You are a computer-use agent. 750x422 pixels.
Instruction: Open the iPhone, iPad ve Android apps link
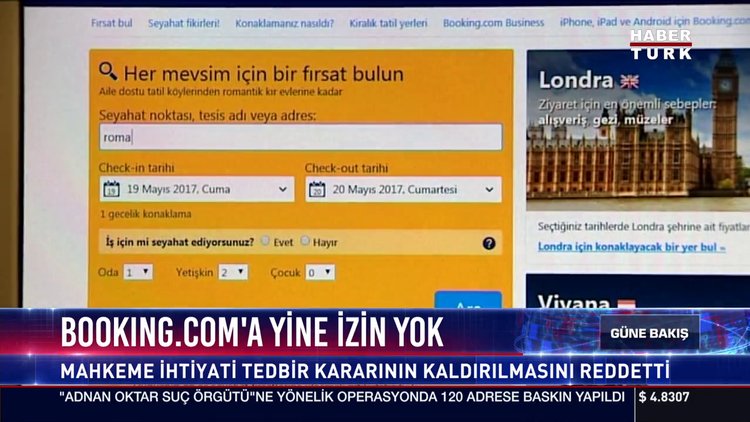655,22
